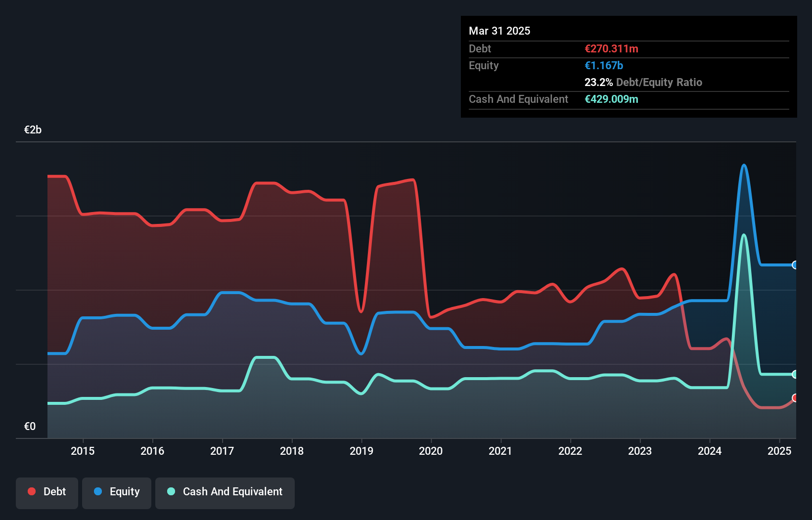Click the €0 y-axis label
812x520 pixels.
coord(30,426)
